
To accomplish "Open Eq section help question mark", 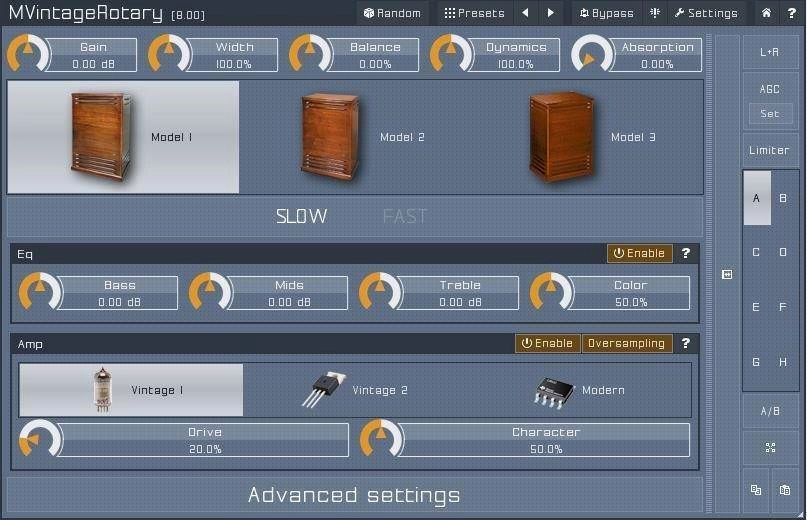I will click(x=686, y=253).
